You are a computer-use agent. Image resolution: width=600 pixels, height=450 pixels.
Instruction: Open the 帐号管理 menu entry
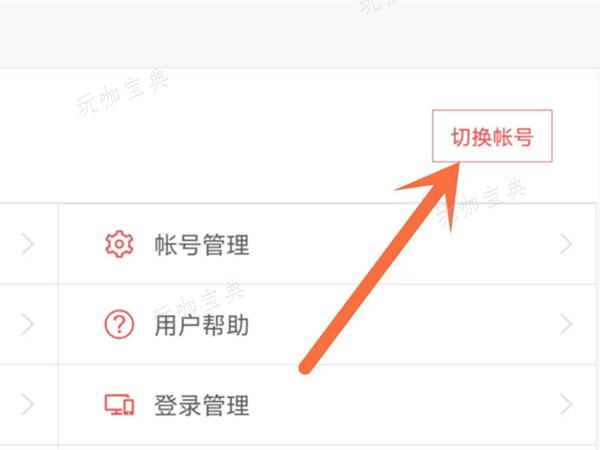(x=327, y=244)
